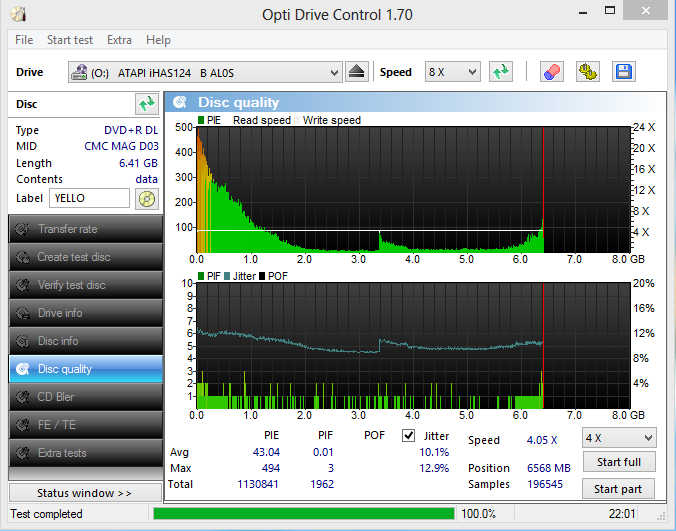Click the elapsed time 22:01
This screenshot has width=676, height=531.
pyautogui.click(x=622, y=514)
